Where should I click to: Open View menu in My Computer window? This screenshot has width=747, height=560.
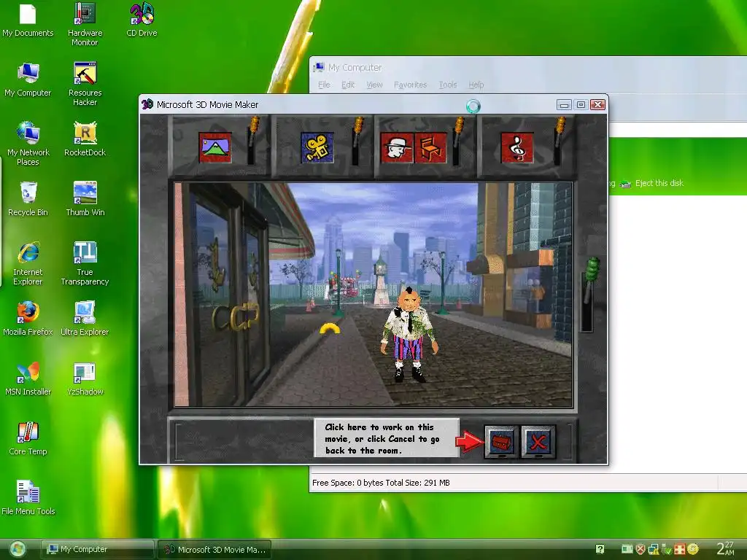click(x=374, y=85)
